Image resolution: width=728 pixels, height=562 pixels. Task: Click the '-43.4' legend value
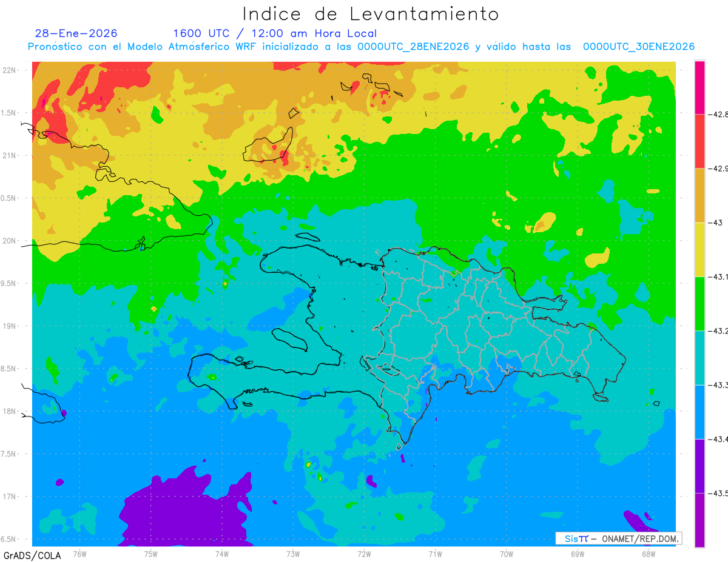(718, 440)
